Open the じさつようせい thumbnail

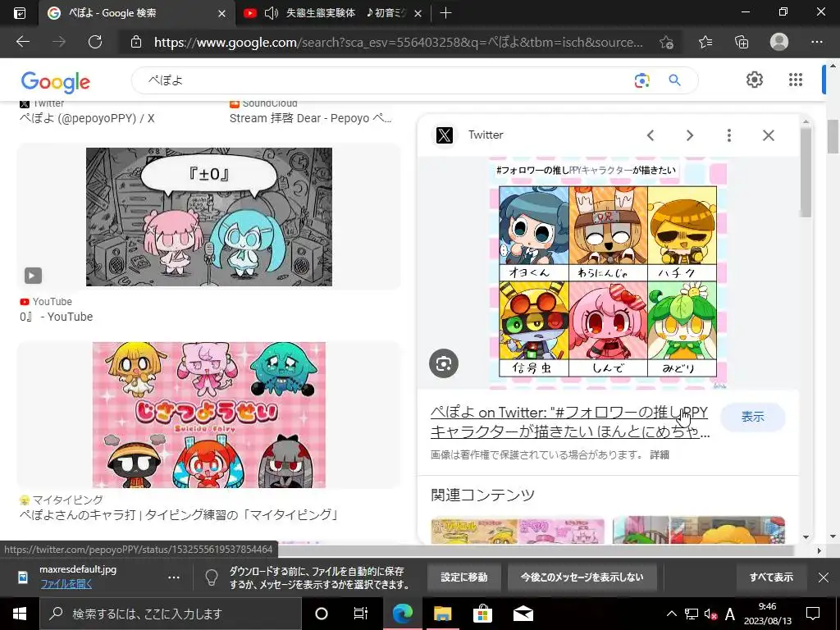209,415
